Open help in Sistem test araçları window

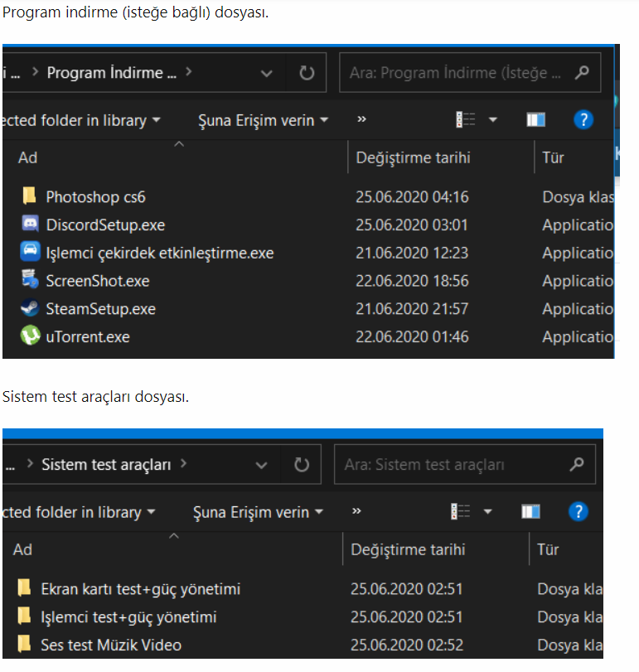point(578,512)
